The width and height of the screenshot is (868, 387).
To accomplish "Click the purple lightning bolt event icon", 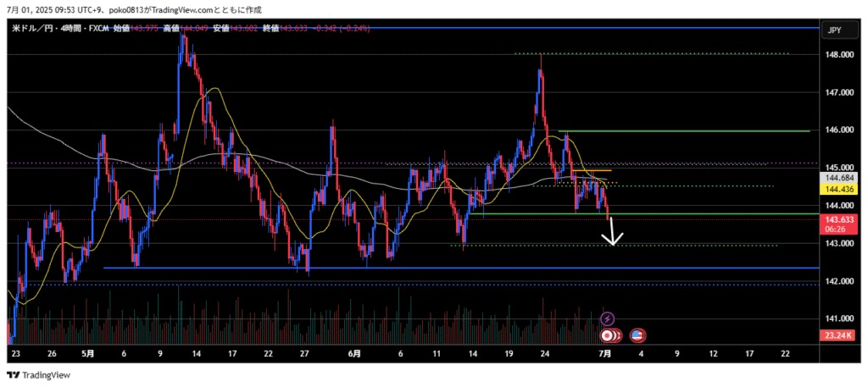I will [x=607, y=318].
